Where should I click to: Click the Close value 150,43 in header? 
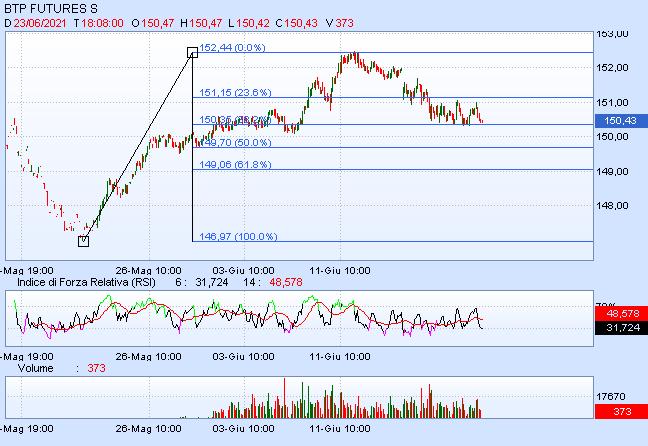point(301,23)
